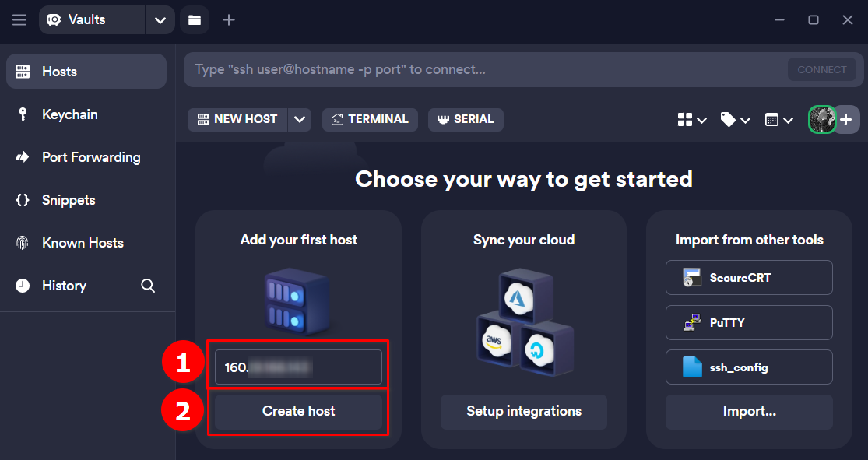The image size is (868, 460).
Task: Click the cloud providers illustration
Action: pos(524,323)
